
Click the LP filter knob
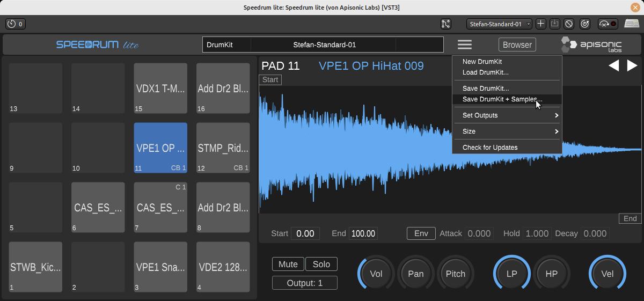[511, 274]
